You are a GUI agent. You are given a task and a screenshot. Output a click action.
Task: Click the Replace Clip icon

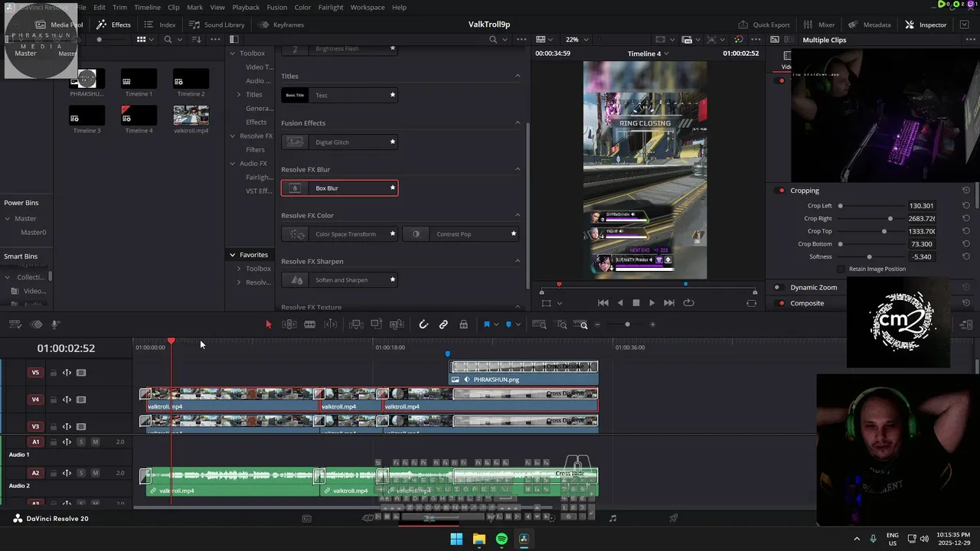point(397,324)
